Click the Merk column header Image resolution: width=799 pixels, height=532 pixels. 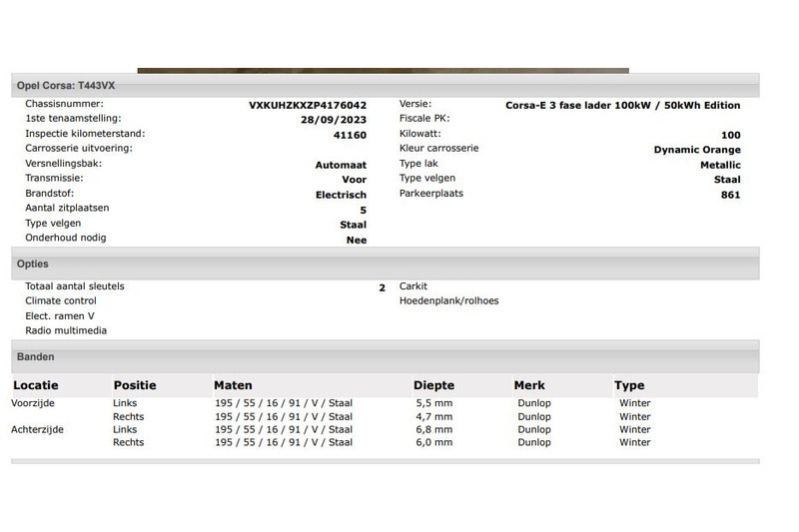529,385
